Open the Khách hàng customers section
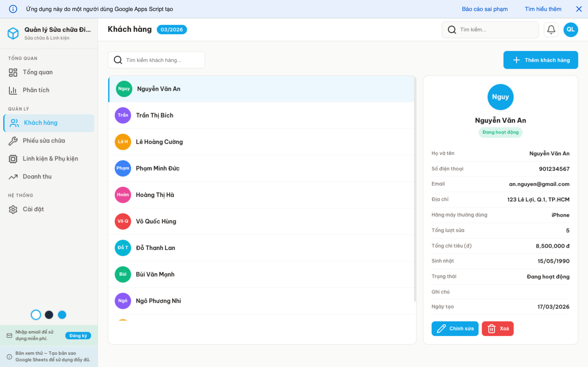 [x=41, y=123]
